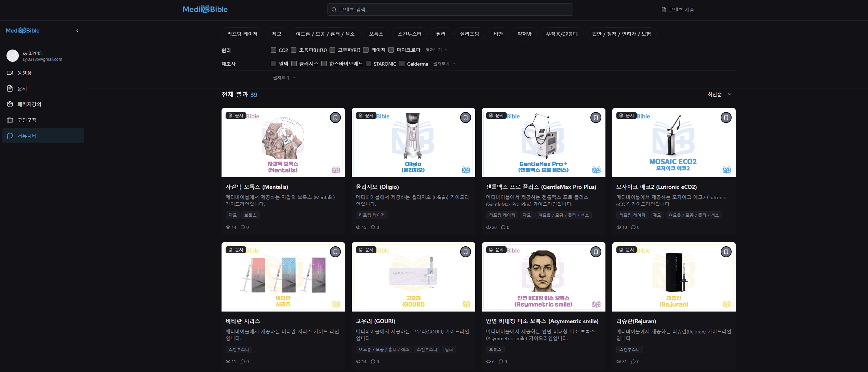Screen dimensions: 868x372
Task: Click the view count eye on 올리지오 card
Action: click(x=358, y=227)
